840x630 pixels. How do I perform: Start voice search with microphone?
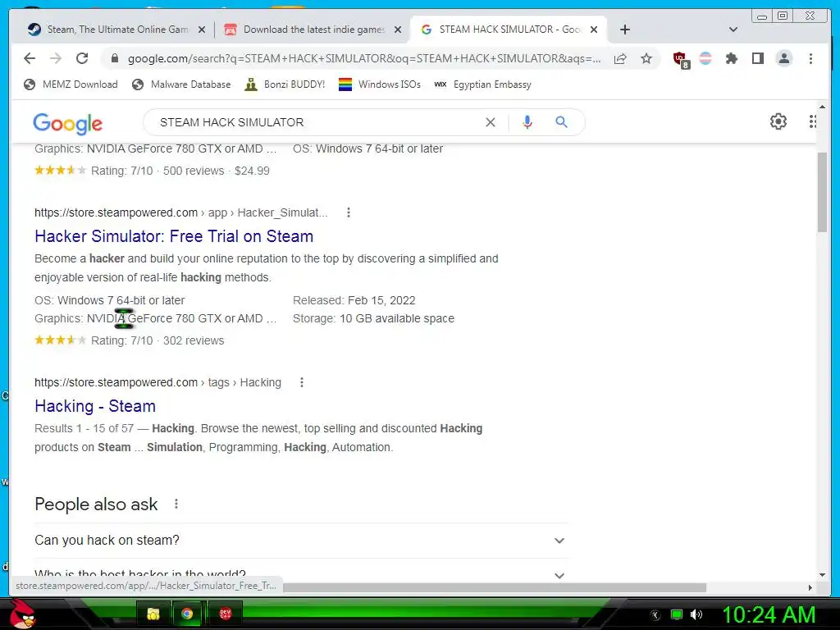(527, 122)
